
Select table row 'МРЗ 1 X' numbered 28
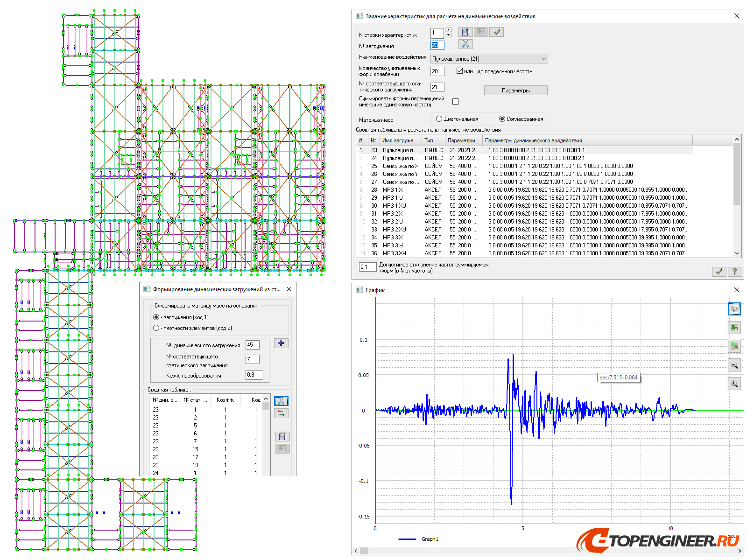tap(524, 190)
